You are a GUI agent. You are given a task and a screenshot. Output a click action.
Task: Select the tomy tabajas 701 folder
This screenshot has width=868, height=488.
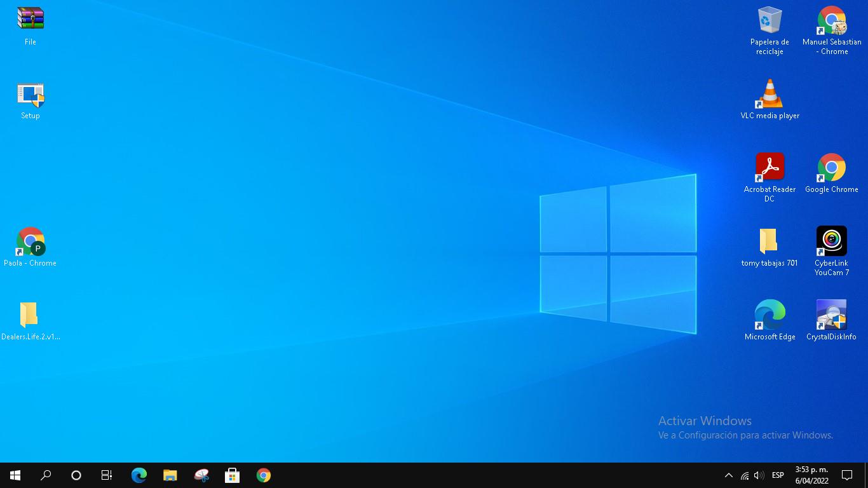point(769,242)
